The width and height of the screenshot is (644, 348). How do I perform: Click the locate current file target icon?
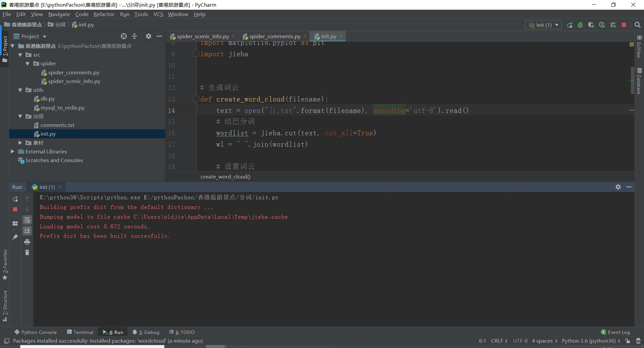tap(124, 36)
